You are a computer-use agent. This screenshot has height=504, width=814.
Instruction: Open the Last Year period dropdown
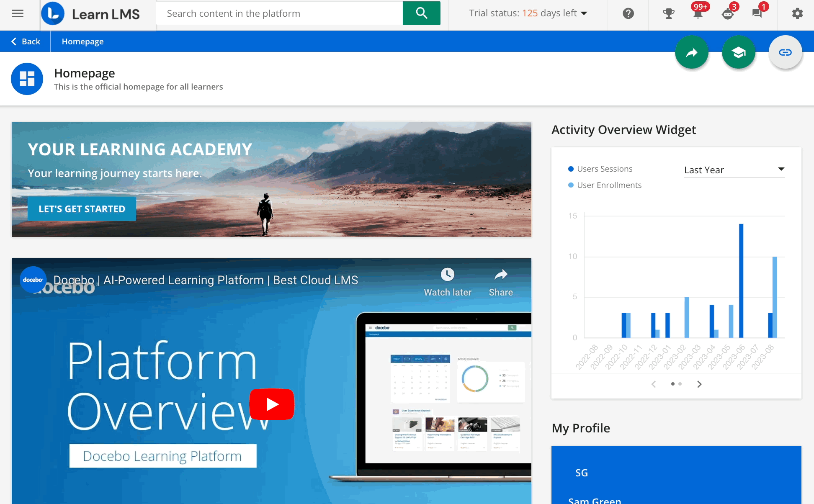tap(734, 170)
